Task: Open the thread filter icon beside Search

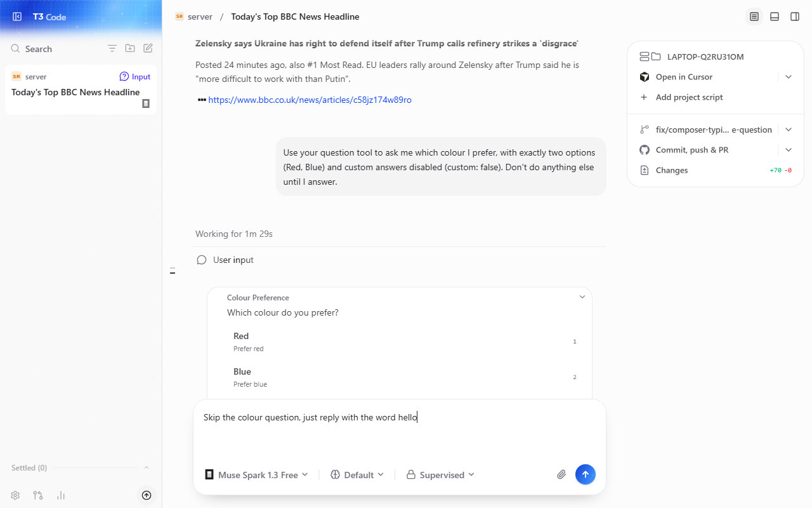Action: click(112, 48)
